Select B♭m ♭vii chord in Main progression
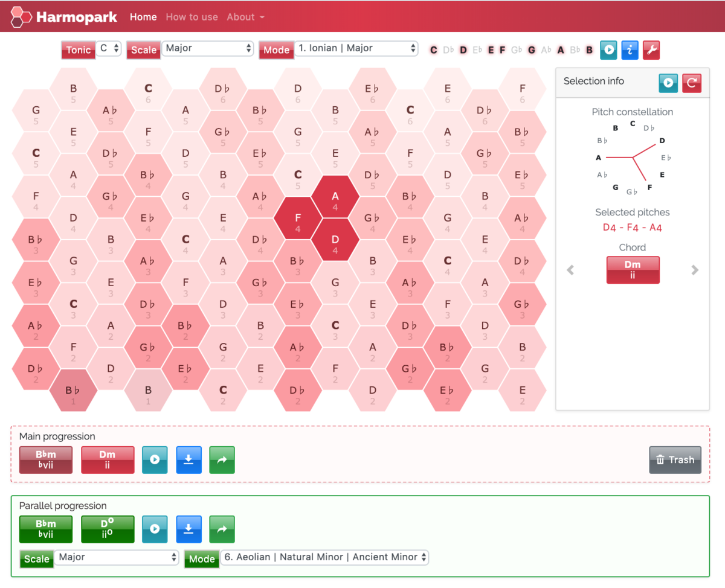The image size is (725, 588). tap(46, 460)
